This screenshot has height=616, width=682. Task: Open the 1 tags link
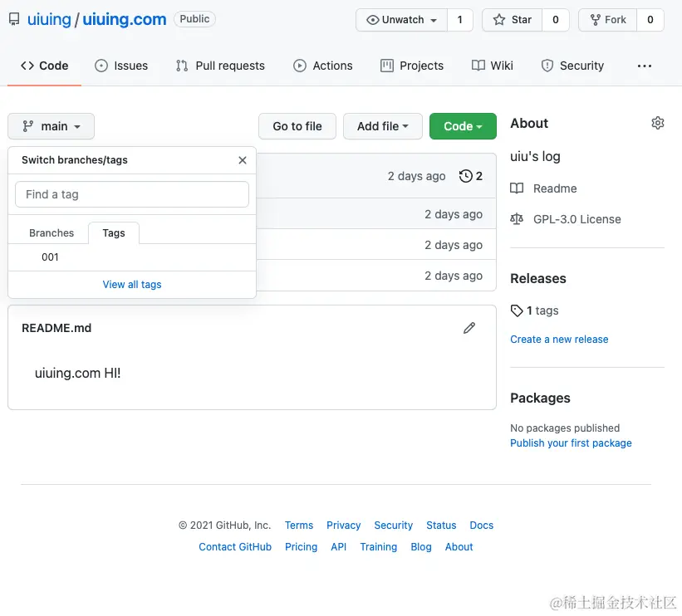tap(535, 310)
